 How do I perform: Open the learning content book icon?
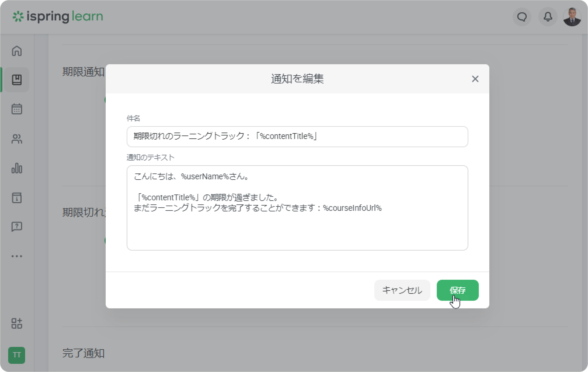tap(17, 80)
